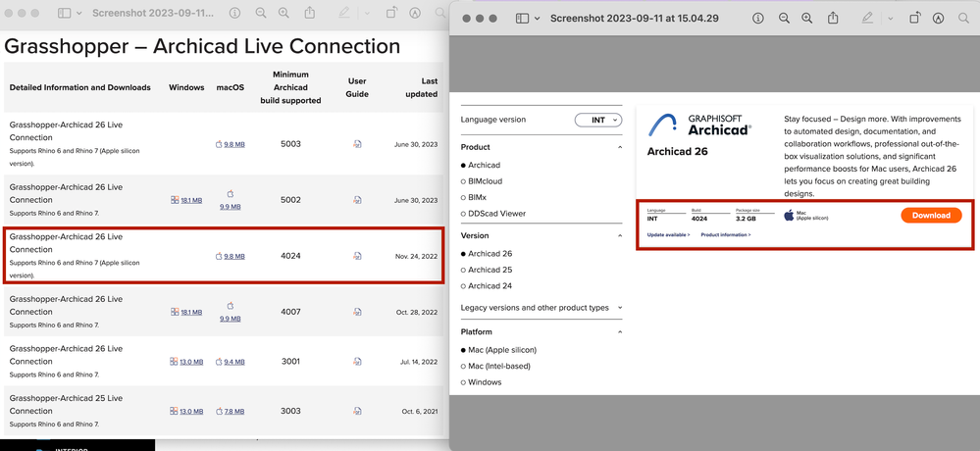Image resolution: width=980 pixels, height=451 pixels.
Task: Show the Markup toolbar in the right Preview window
Action: click(x=938, y=18)
